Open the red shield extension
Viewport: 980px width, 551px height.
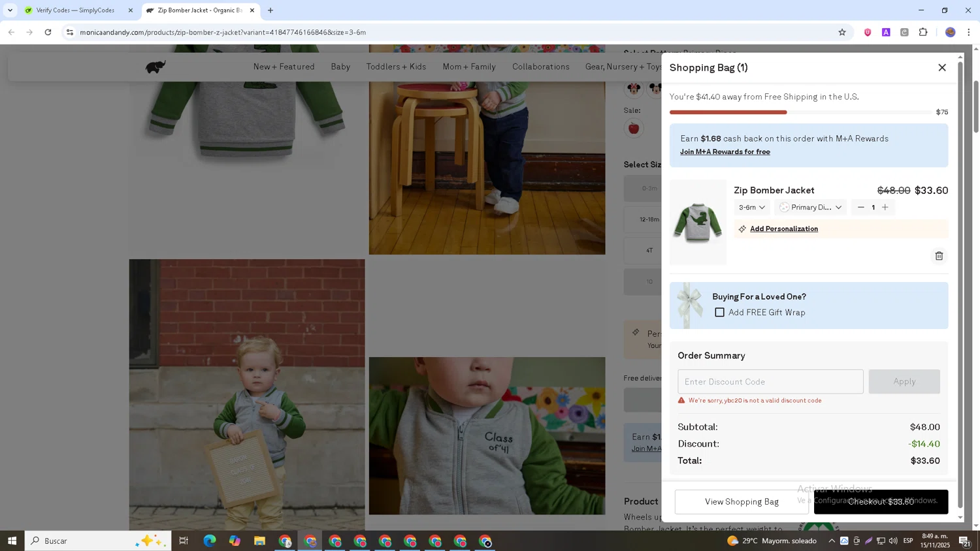[x=868, y=32]
